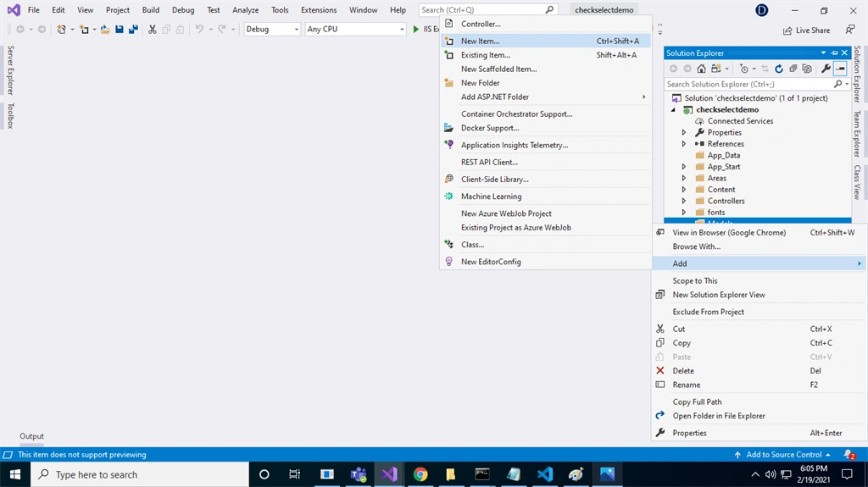Select Open Folder in File Explorer
This screenshot has width=868, height=487.
point(759,416)
